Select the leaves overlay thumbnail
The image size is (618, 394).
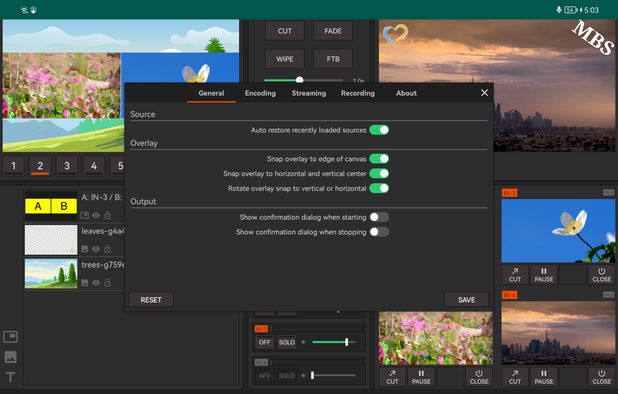click(51, 240)
